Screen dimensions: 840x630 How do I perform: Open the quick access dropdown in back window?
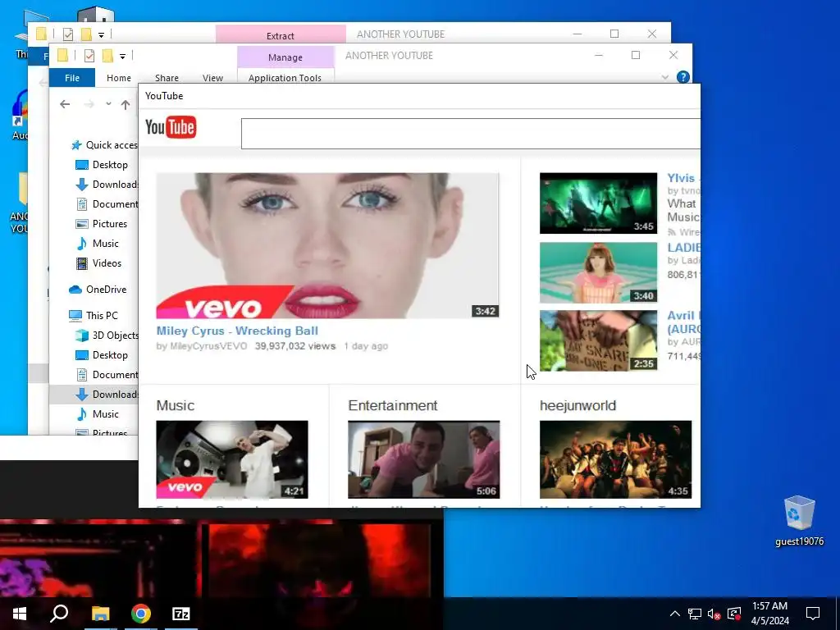point(101,34)
